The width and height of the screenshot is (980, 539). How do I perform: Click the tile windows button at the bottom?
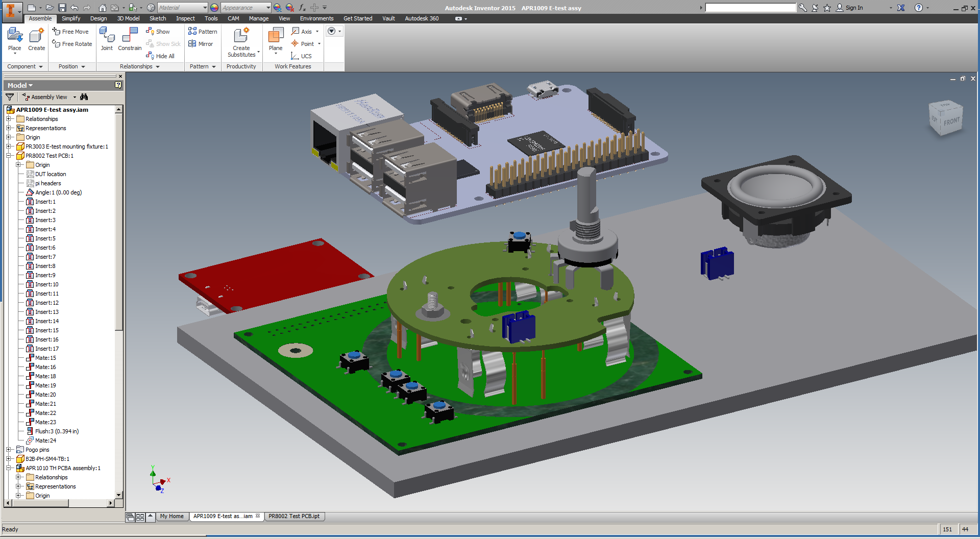click(140, 517)
